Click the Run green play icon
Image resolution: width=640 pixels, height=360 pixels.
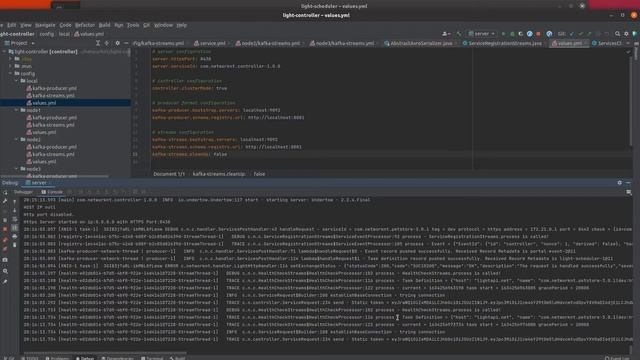(x=503, y=34)
